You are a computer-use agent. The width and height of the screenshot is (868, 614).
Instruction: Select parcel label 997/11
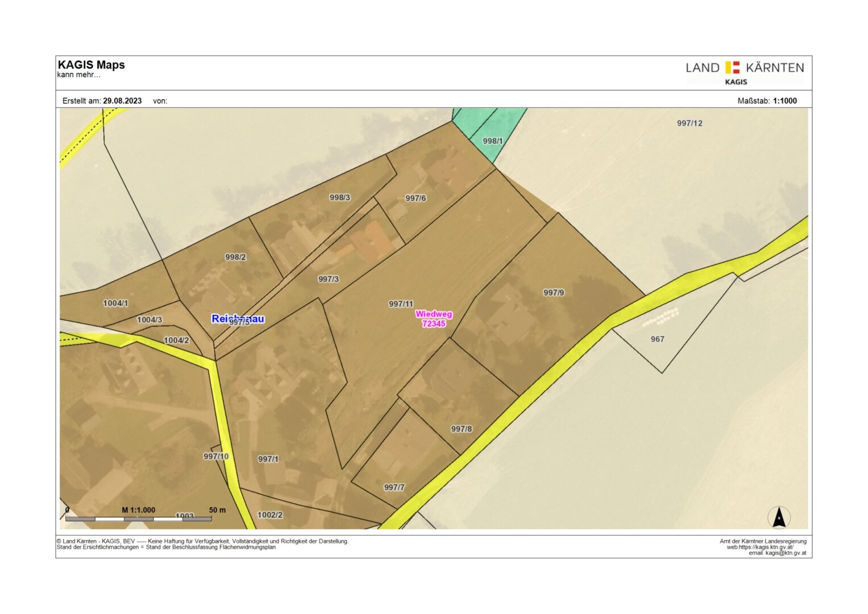401,304
